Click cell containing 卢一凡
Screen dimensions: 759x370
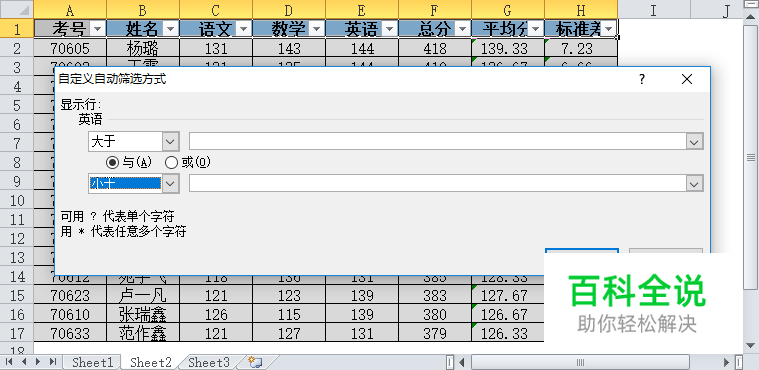click(x=143, y=295)
